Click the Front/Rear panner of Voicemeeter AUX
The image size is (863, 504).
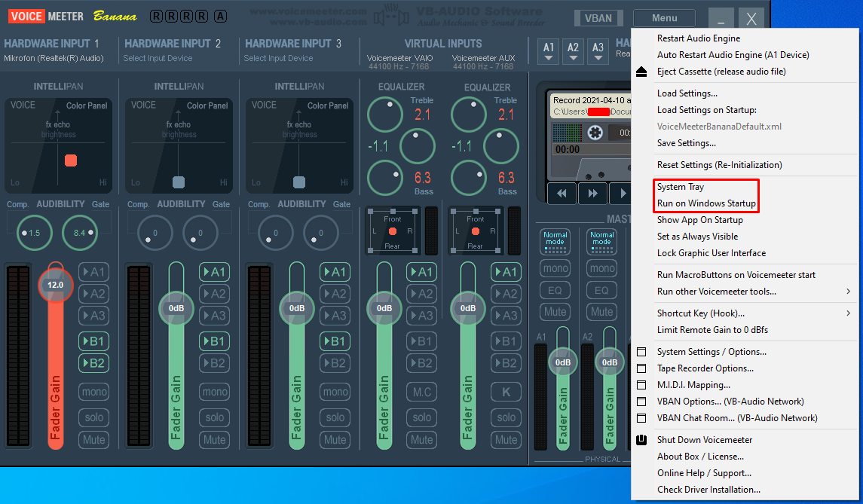(476, 231)
